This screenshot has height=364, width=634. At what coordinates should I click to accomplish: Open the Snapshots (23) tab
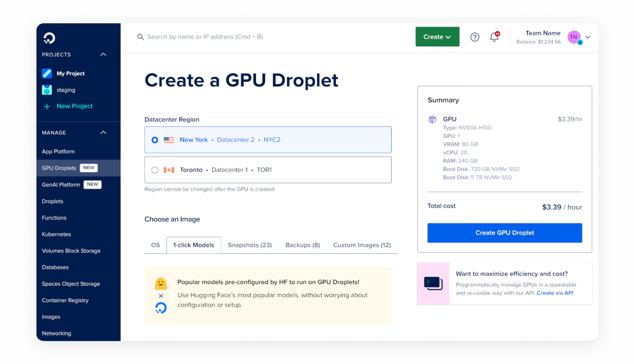(250, 245)
